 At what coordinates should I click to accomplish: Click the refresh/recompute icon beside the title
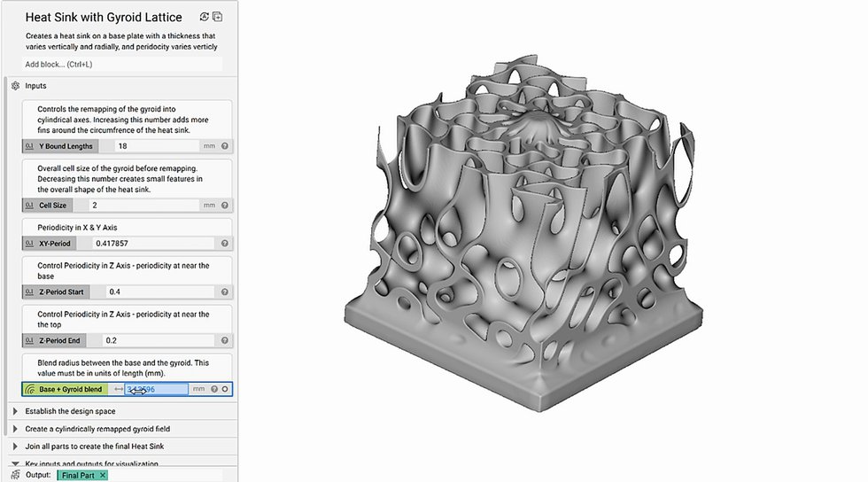[205, 17]
